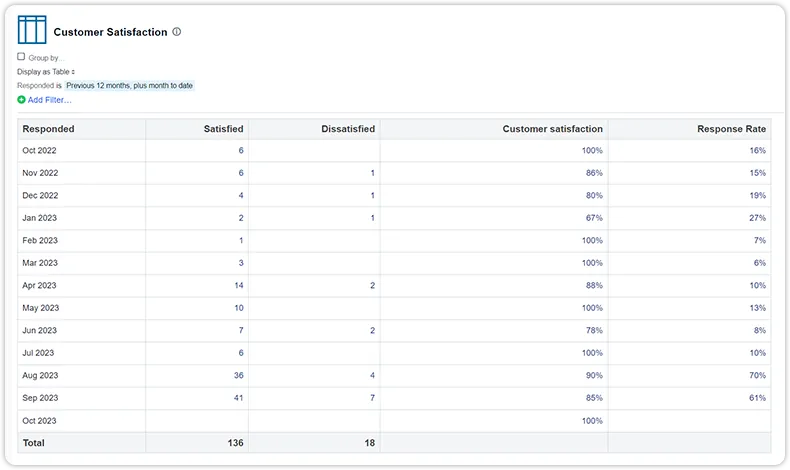Open the Display as Table dropdown

point(46,72)
